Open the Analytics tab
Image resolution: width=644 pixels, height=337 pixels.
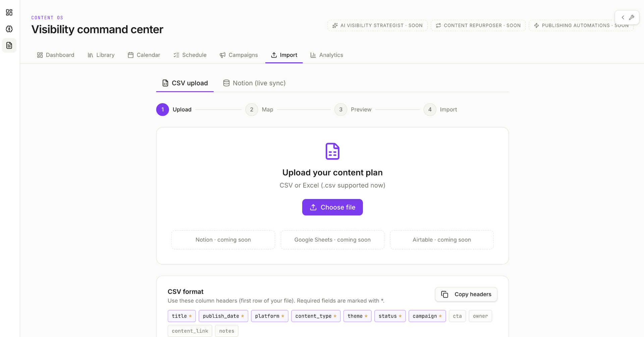[327, 55]
